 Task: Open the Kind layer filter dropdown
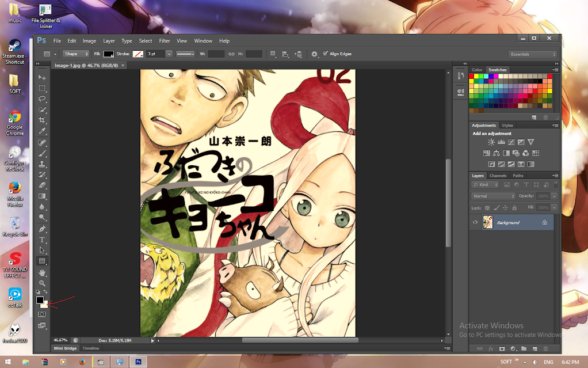(485, 185)
